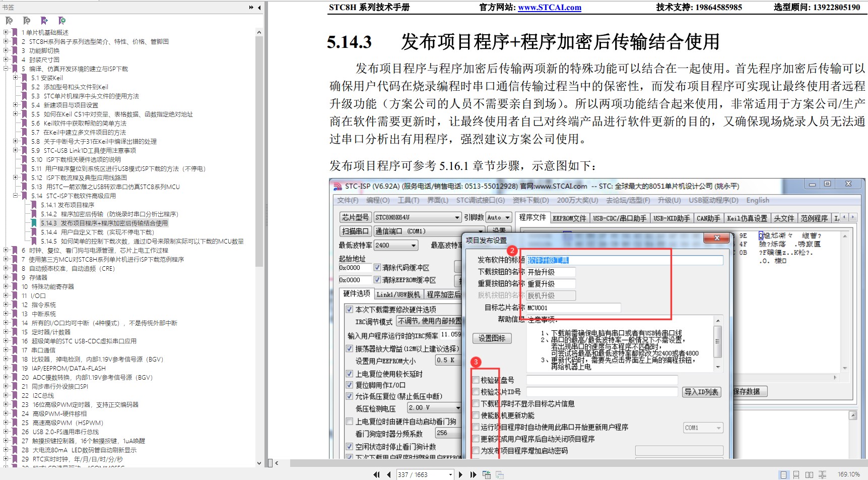
Task: Click the 扫描串口 button in STC-ISP image
Action: [355, 231]
